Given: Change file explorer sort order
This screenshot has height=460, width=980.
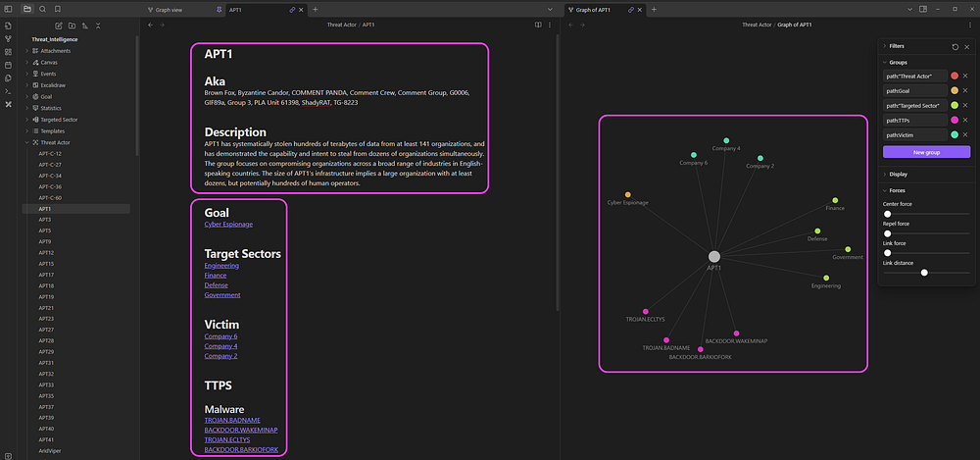Looking at the screenshot, I should pyautogui.click(x=85, y=26).
